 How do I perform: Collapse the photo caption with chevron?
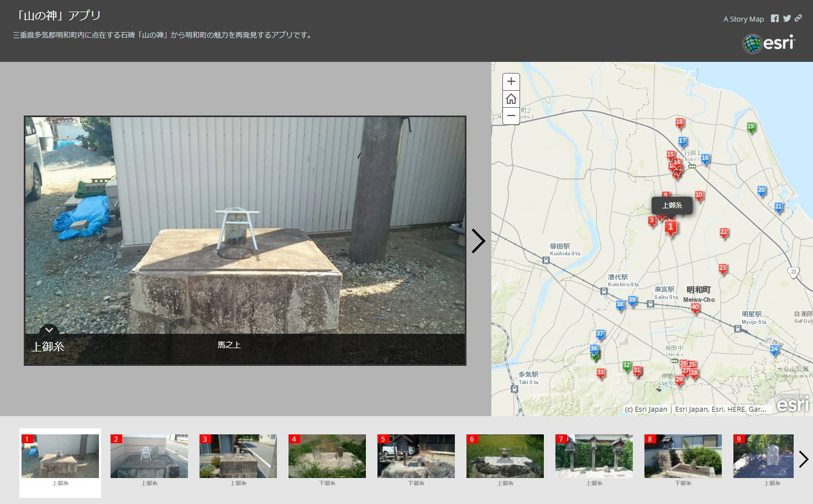[49, 330]
